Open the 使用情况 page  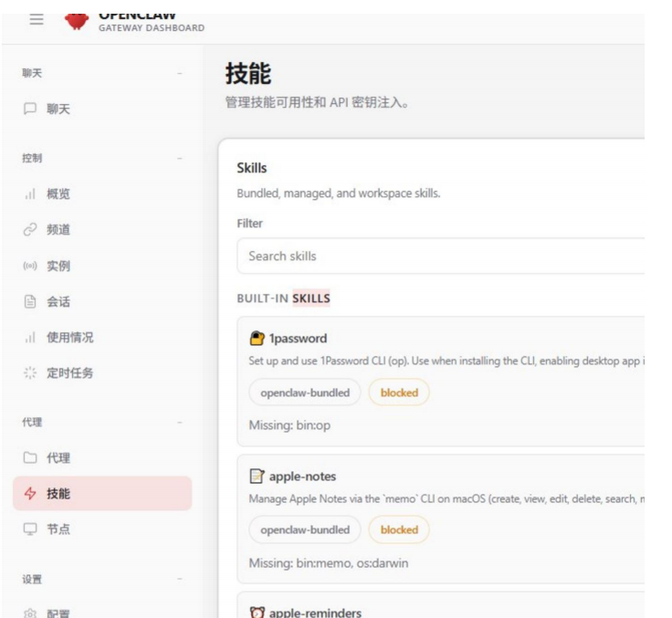(x=69, y=338)
